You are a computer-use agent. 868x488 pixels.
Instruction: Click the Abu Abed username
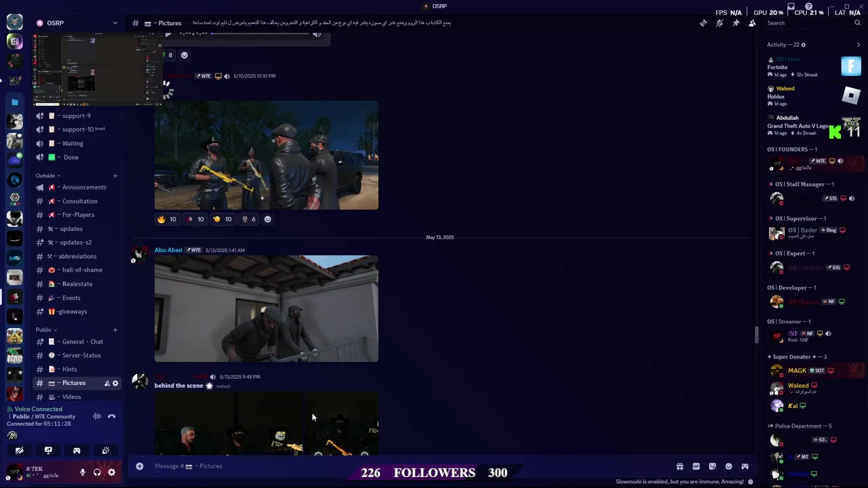pos(168,250)
